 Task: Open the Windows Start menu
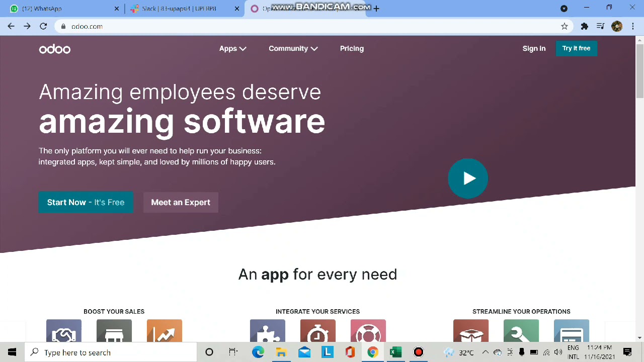click(x=12, y=352)
